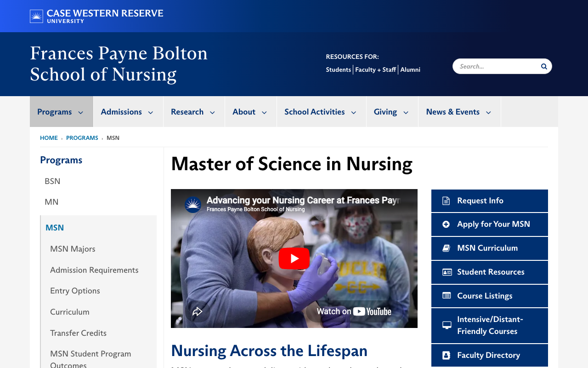Click the address book icon beside Faculty Directory

(x=446, y=355)
